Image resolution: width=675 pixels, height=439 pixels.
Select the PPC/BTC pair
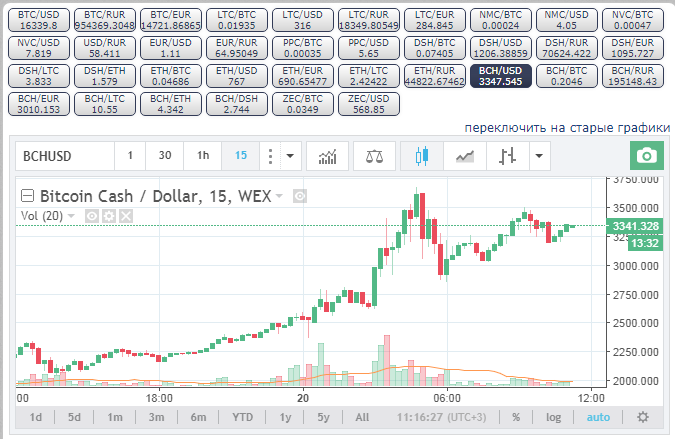click(x=302, y=48)
